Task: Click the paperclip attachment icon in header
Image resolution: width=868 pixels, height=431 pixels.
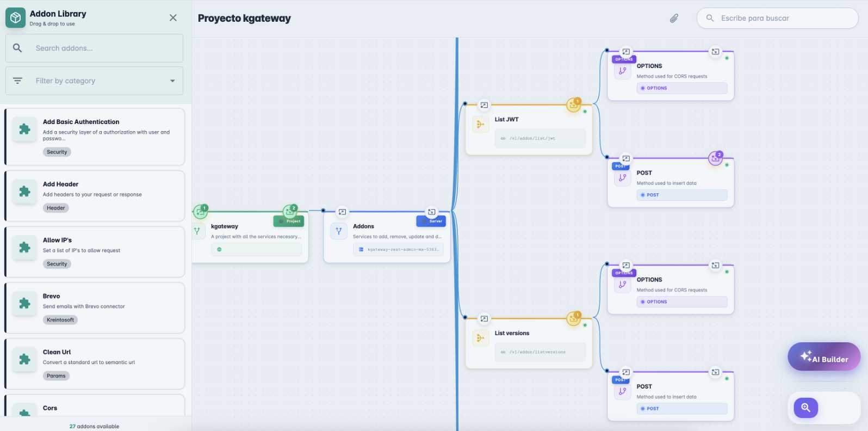Action: pos(674,19)
